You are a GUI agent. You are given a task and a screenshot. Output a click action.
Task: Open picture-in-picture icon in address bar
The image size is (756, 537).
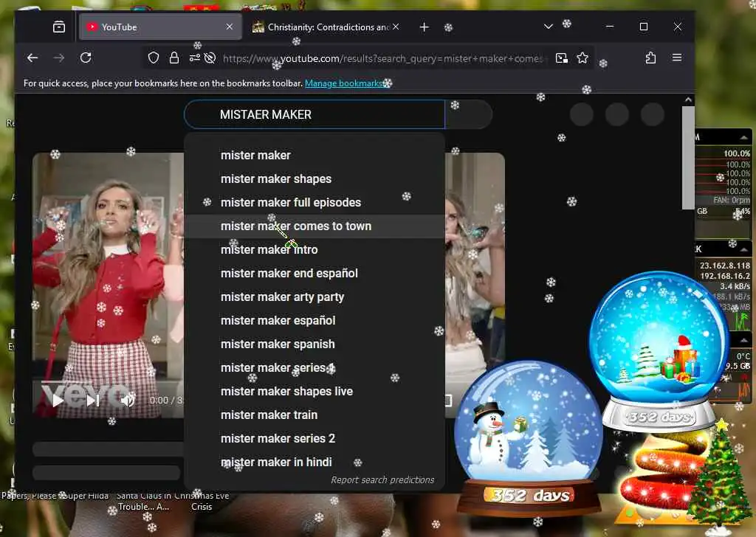pos(562,58)
